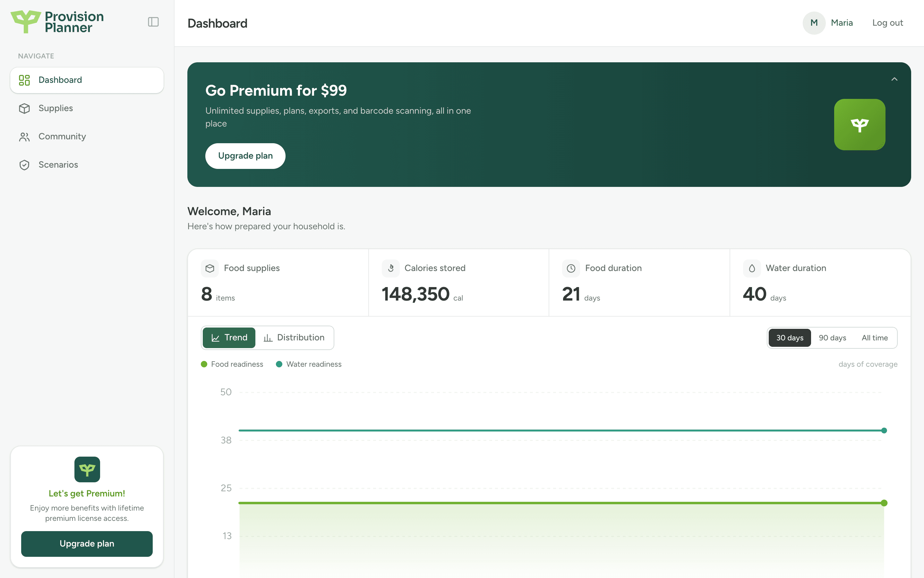Click the green sprout tile in banner
924x578 pixels.
(x=860, y=125)
